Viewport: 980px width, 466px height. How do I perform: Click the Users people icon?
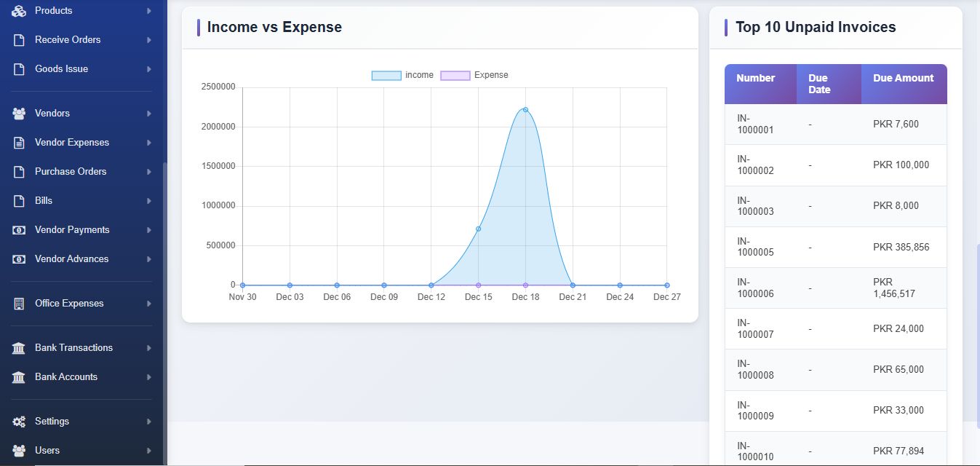pyautogui.click(x=19, y=451)
